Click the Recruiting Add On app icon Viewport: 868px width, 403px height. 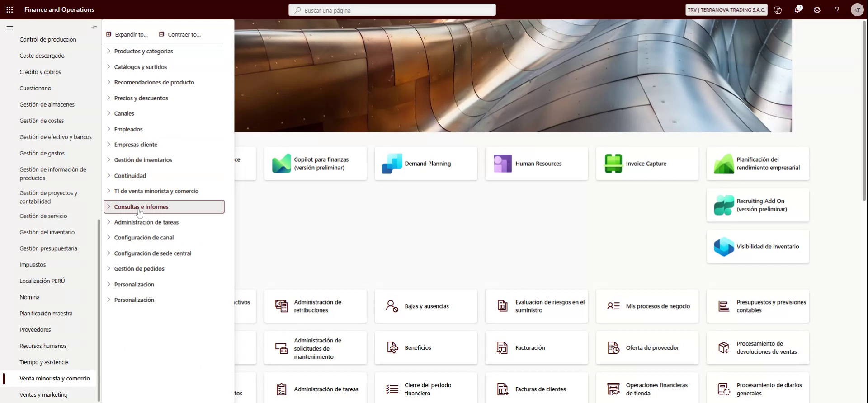tap(724, 205)
